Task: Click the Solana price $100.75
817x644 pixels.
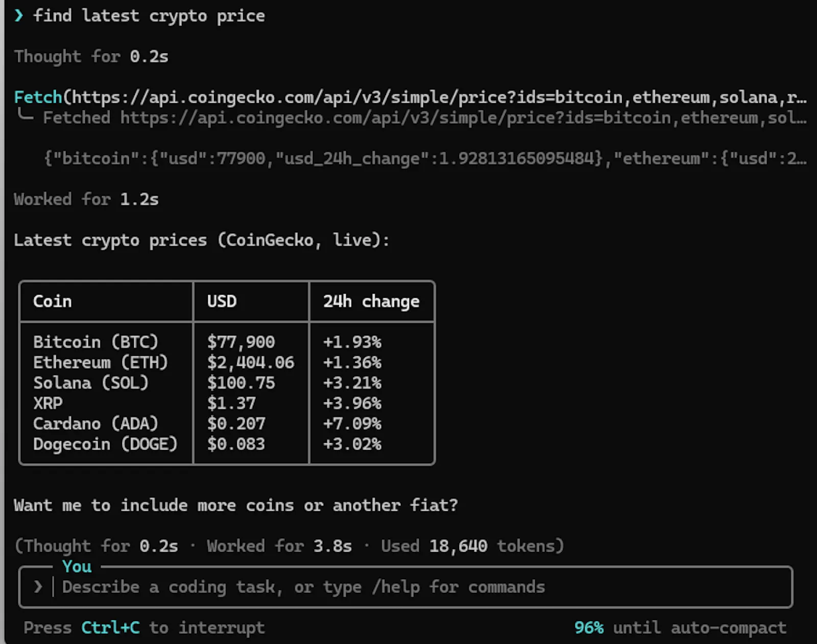Action: (x=241, y=383)
